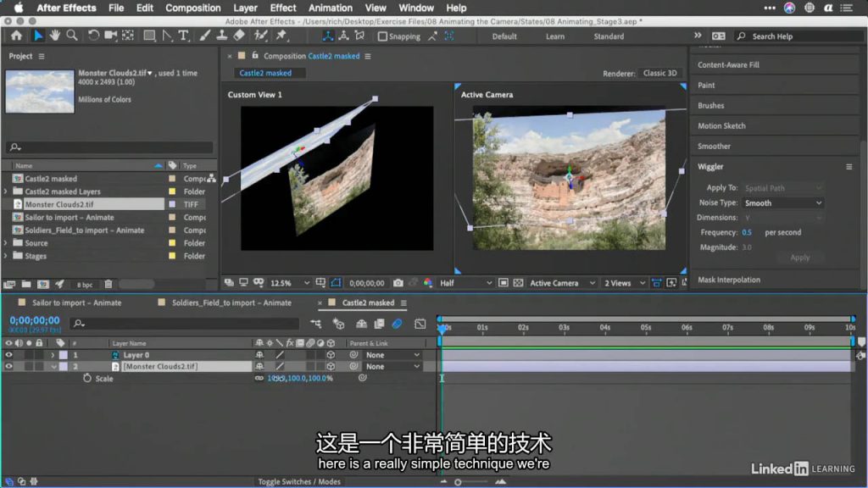Click the graph editor icon in timeline
868x488 pixels.
coord(420,324)
